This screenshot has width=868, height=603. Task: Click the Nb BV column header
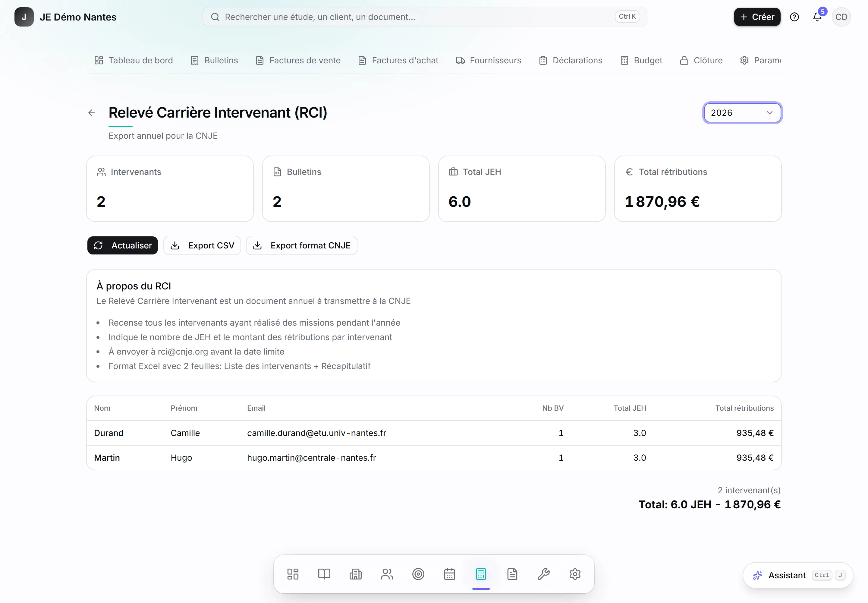(553, 408)
